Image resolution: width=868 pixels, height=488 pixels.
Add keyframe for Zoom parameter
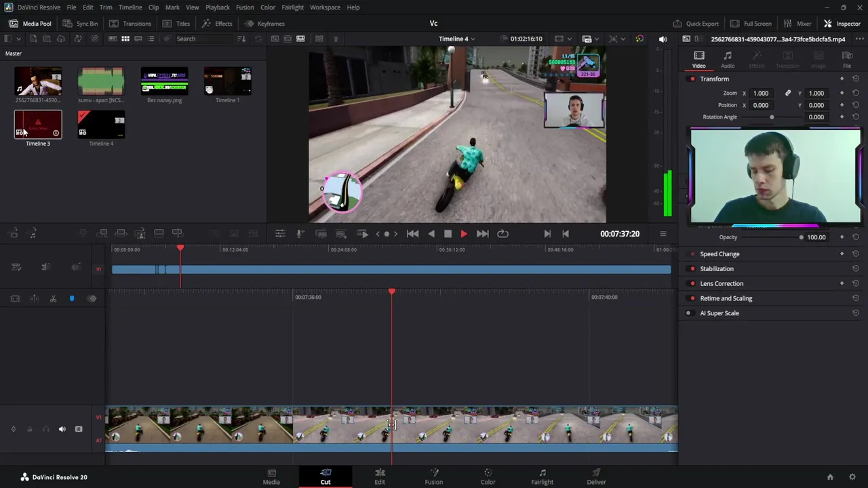842,94
